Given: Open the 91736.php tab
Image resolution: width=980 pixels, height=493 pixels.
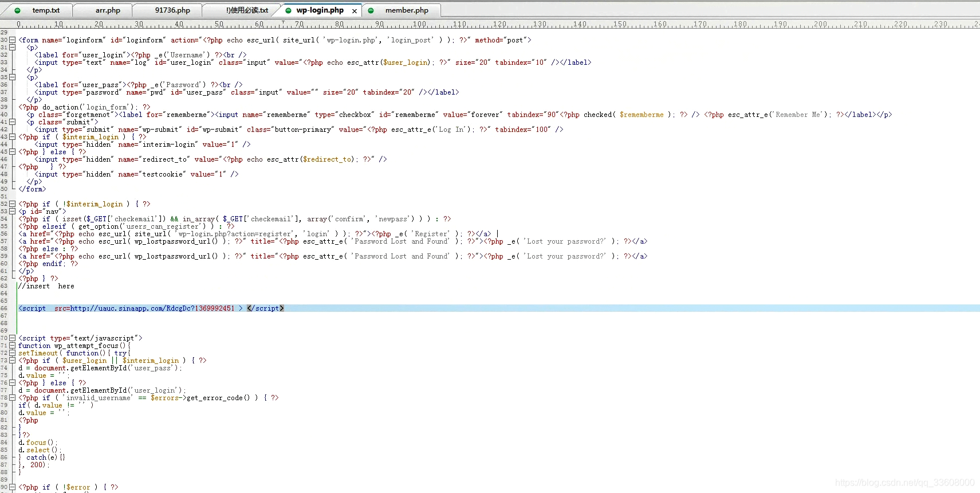Looking at the screenshot, I should [172, 10].
